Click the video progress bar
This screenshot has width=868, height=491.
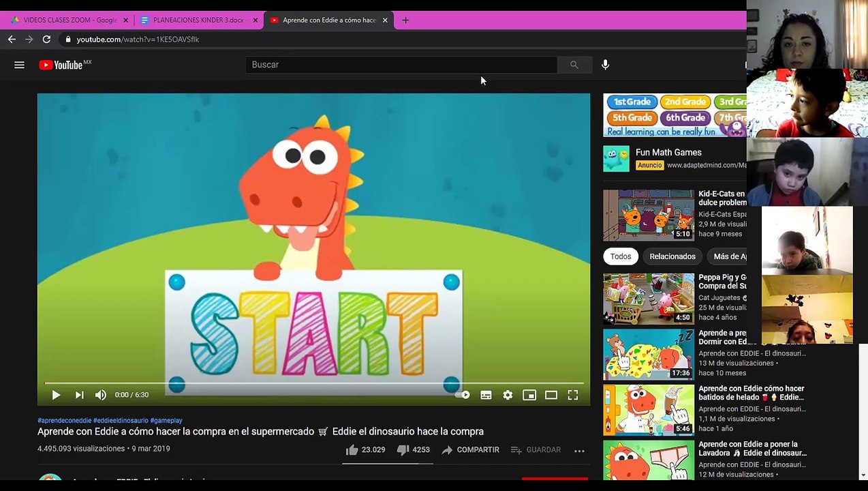(x=313, y=383)
